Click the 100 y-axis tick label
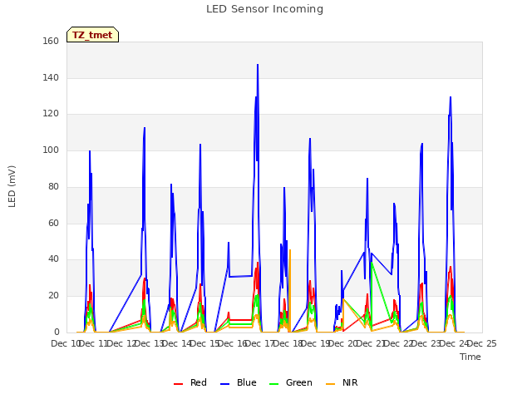 tap(51, 150)
